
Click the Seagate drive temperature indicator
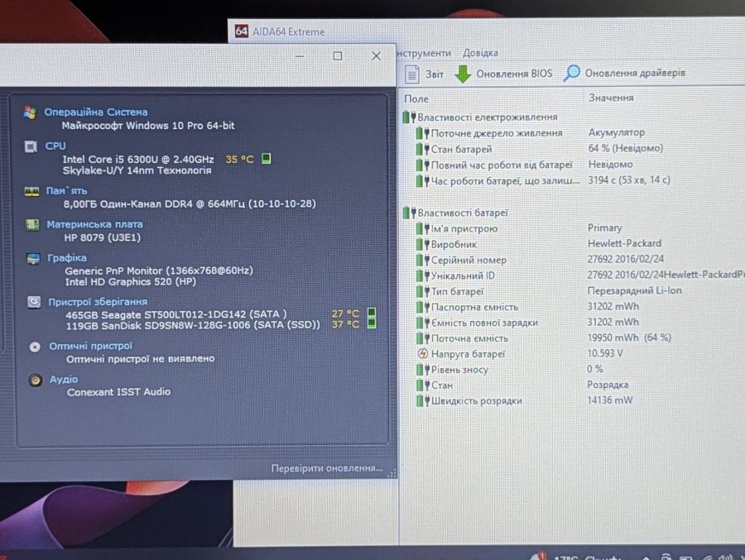[x=372, y=313]
